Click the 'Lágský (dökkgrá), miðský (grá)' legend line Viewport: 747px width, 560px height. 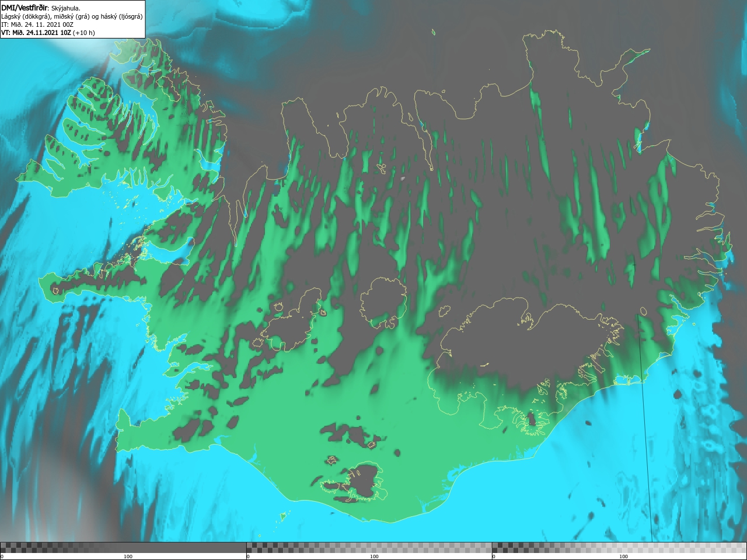(x=72, y=16)
